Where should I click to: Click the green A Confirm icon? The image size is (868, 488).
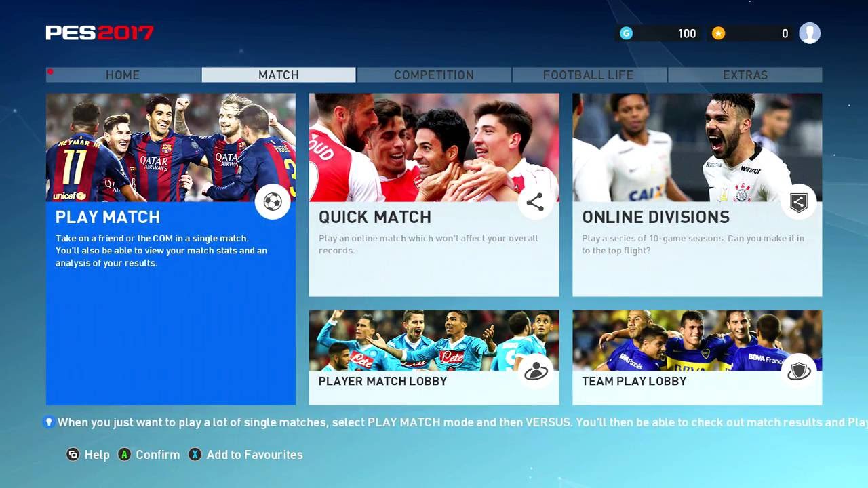click(124, 455)
